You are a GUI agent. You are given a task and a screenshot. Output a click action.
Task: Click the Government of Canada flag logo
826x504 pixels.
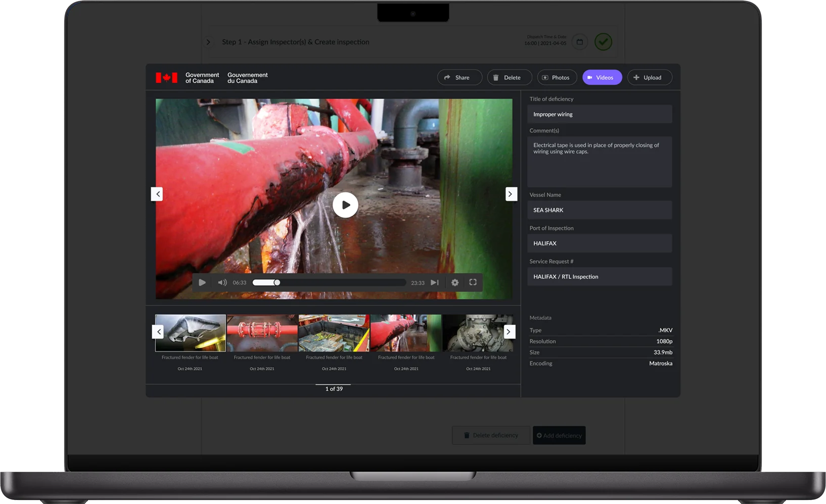(166, 78)
